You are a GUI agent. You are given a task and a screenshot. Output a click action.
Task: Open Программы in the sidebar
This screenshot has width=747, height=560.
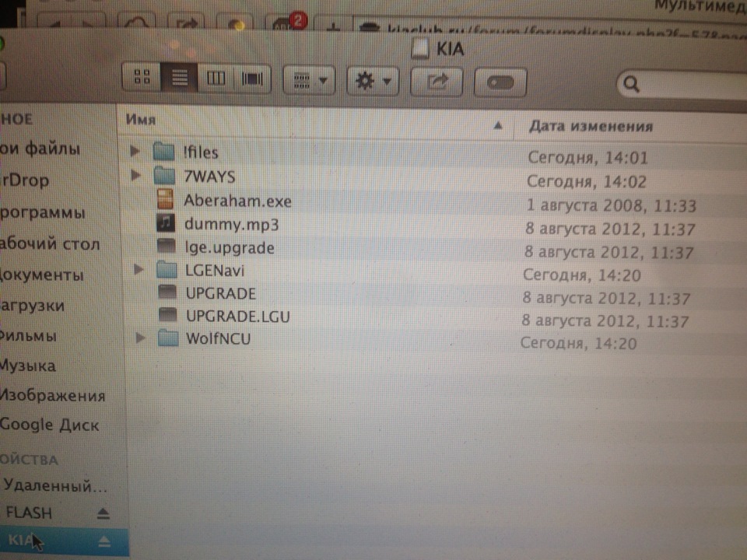click(42, 212)
